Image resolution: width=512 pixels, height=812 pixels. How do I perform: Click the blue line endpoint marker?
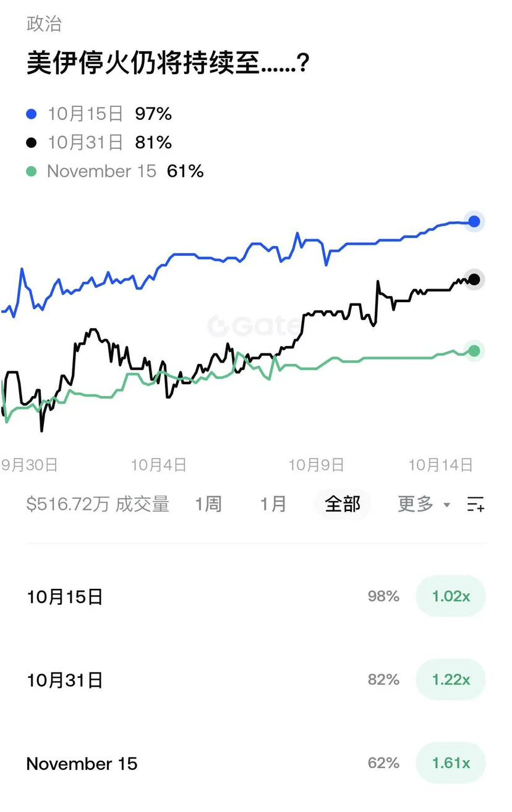474,222
